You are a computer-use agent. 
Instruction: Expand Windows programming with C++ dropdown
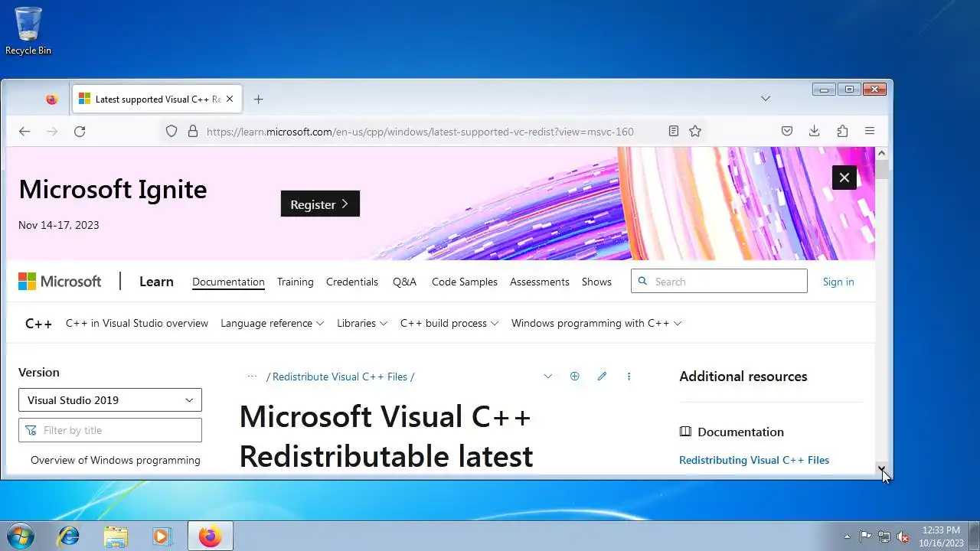(x=596, y=323)
